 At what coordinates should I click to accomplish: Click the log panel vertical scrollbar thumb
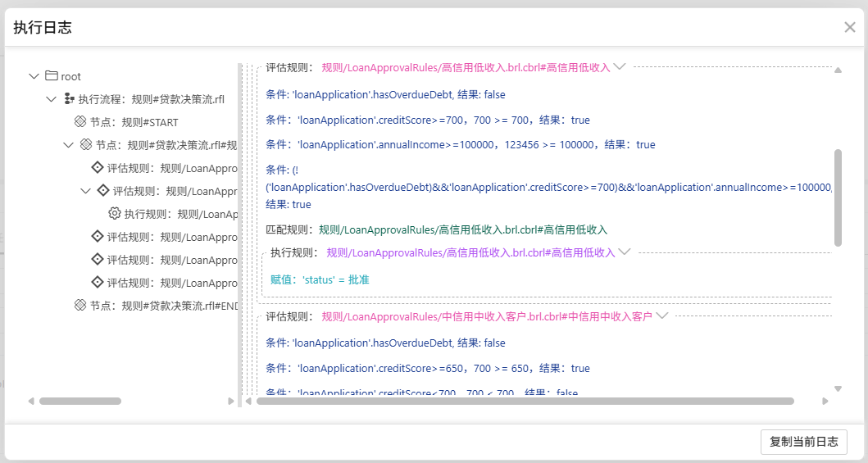(x=838, y=197)
